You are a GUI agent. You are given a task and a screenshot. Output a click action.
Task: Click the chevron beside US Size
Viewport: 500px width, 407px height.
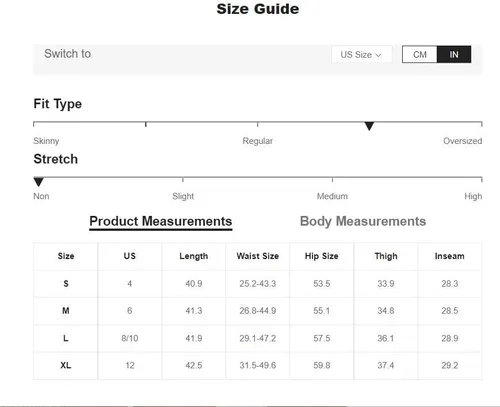pos(378,55)
